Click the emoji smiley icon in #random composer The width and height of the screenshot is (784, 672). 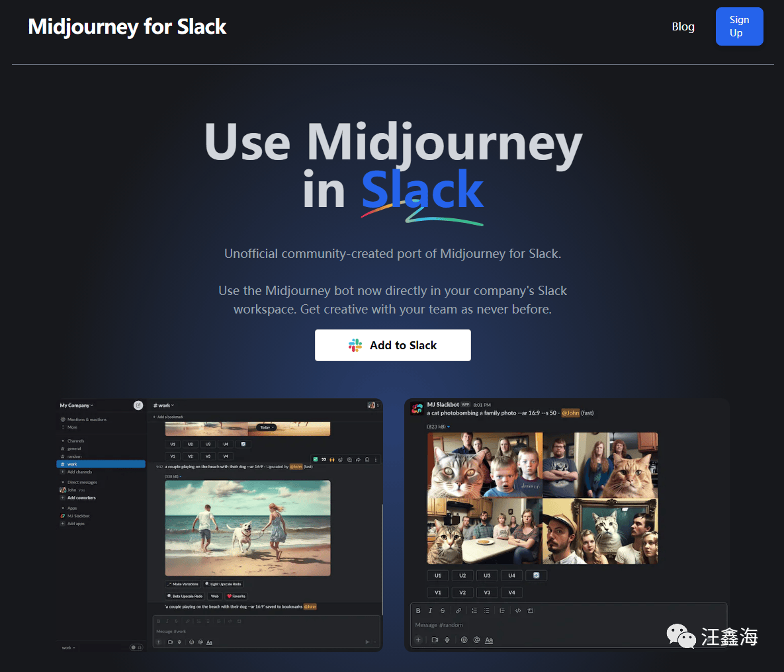pyautogui.click(x=464, y=640)
